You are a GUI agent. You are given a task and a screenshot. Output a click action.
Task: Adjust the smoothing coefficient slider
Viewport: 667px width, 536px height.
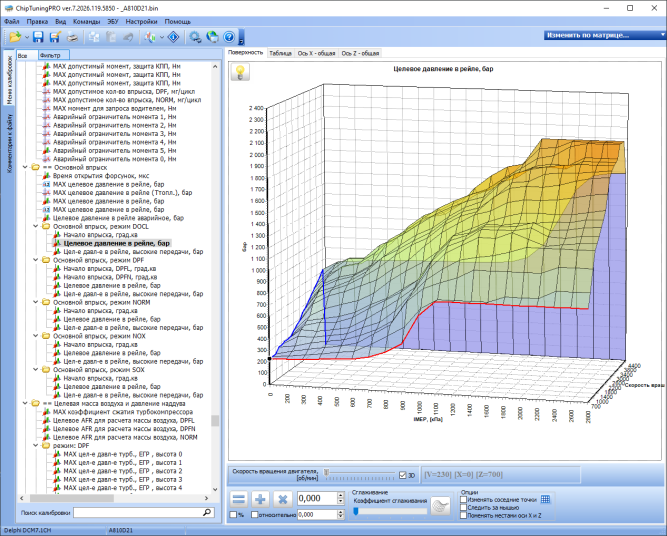[x=356, y=511]
